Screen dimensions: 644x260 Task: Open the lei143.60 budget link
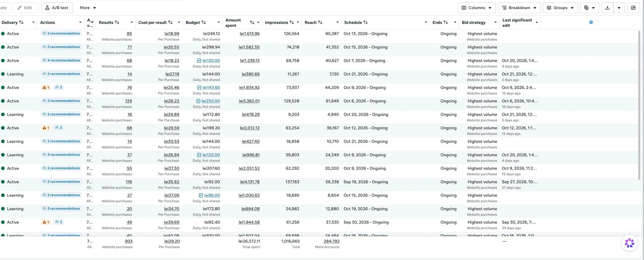[x=211, y=87]
